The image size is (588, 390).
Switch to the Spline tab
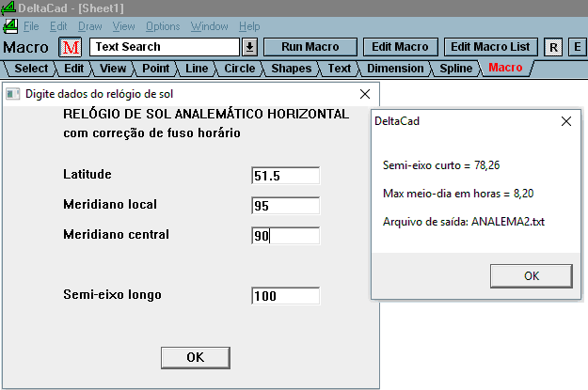pos(456,69)
